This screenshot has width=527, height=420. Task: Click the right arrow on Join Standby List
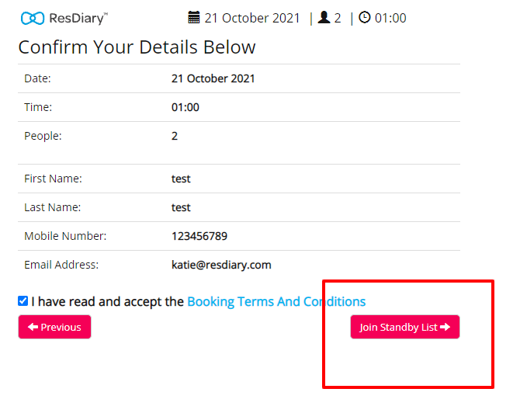tap(446, 328)
